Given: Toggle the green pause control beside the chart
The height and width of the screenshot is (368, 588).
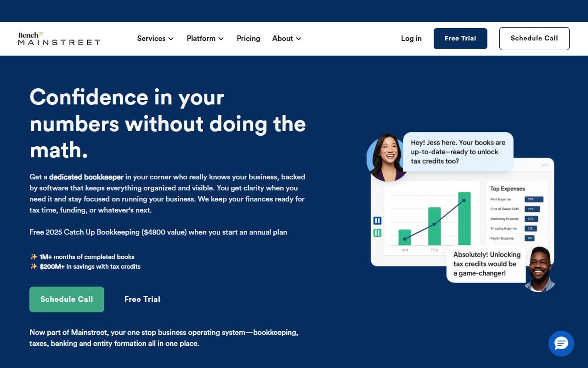Looking at the screenshot, I should [x=377, y=233].
